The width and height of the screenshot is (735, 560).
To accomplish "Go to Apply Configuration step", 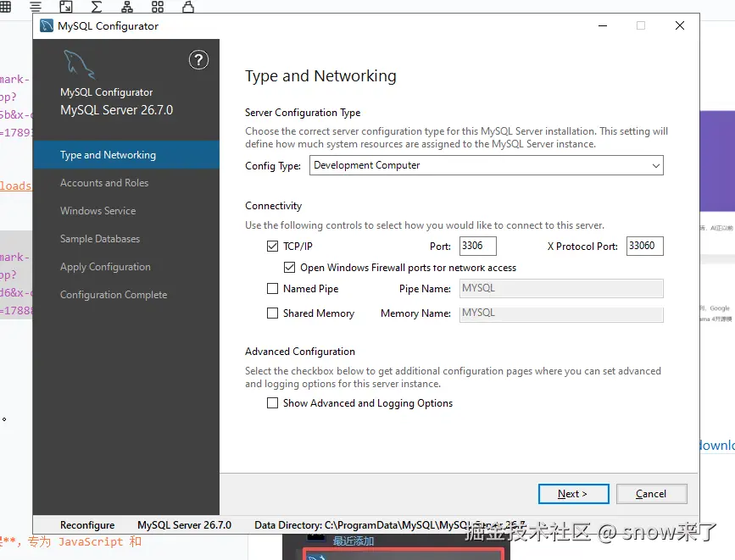I will (105, 267).
